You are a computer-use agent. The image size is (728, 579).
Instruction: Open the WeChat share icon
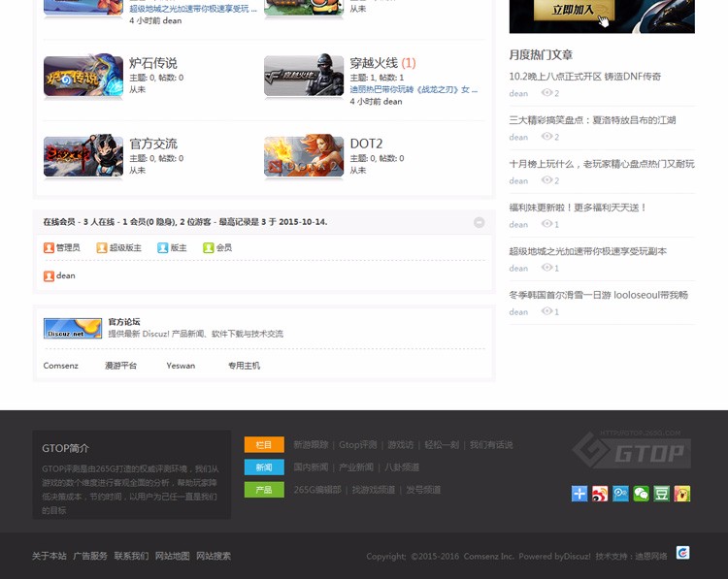click(x=641, y=494)
